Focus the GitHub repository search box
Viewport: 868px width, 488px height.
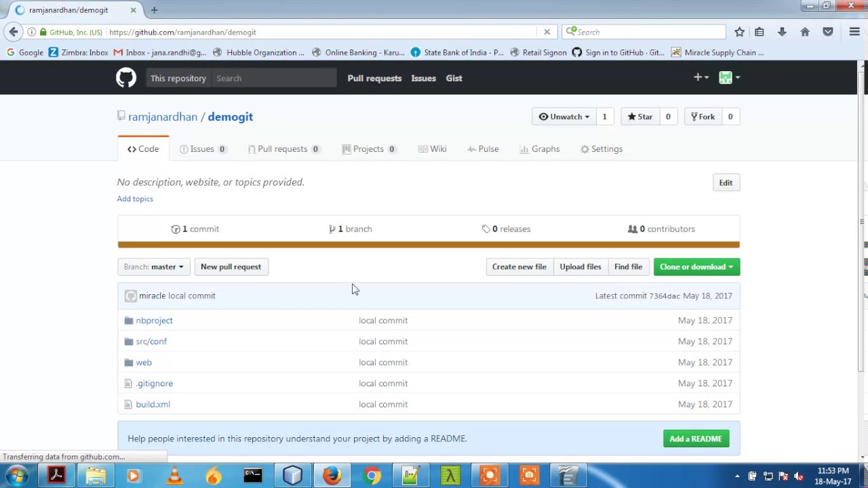tap(273, 78)
